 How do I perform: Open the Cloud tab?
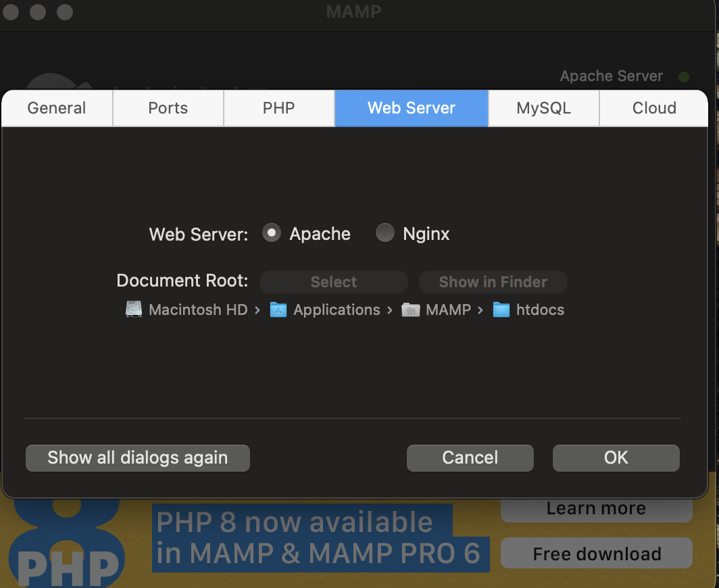(653, 107)
